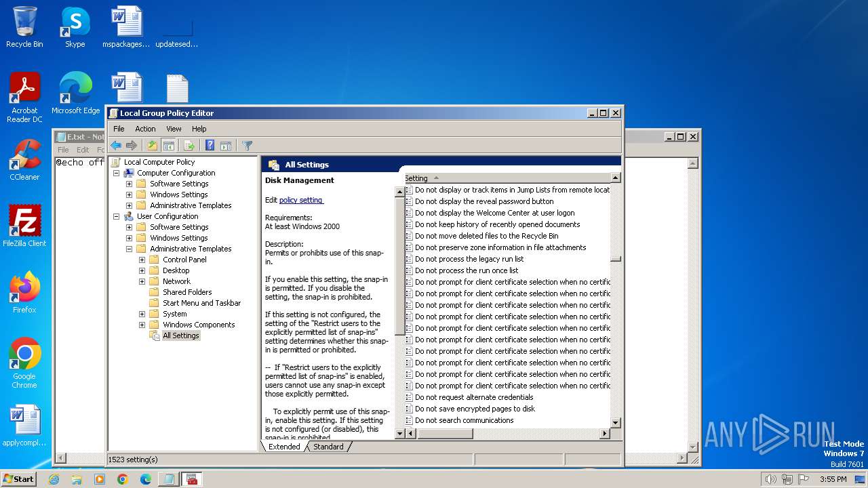Collapse Administrative Templates under User Configuration

(130, 249)
